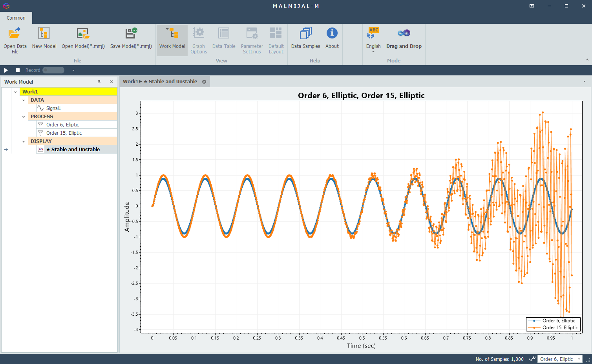Start playback with the play button
The height and width of the screenshot is (364, 592).
[6, 70]
